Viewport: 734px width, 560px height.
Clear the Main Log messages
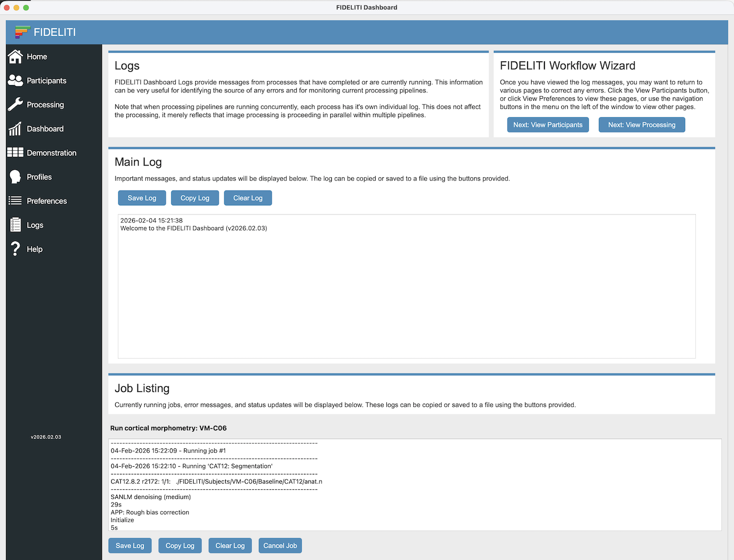(248, 198)
